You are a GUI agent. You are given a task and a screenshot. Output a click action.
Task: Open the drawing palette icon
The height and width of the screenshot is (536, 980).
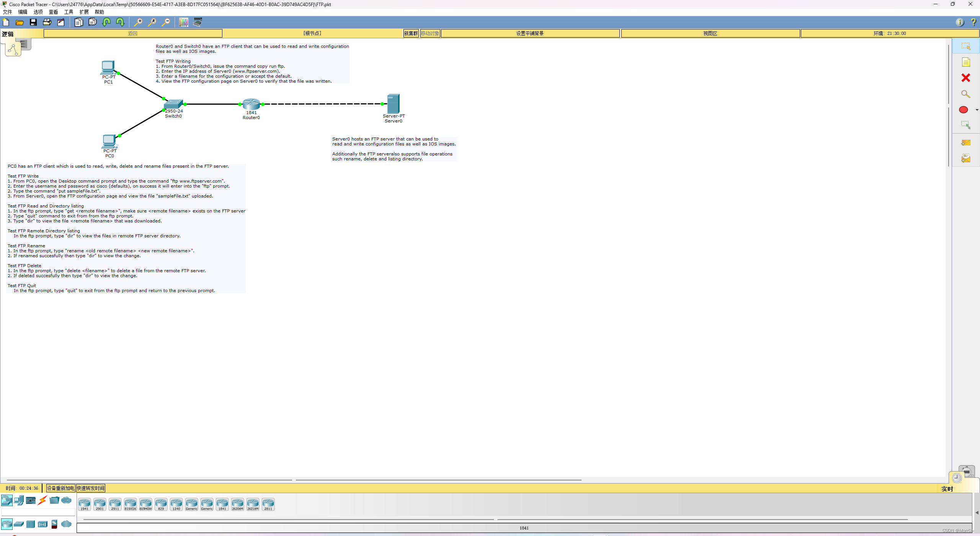point(183,22)
